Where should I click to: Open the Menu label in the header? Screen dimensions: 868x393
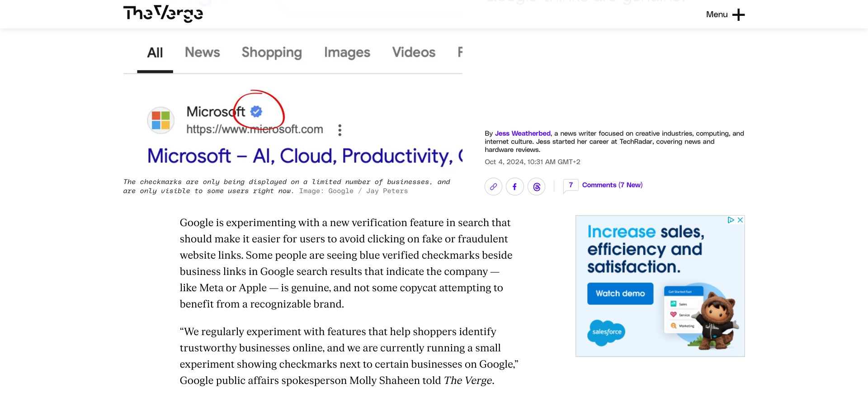click(717, 14)
